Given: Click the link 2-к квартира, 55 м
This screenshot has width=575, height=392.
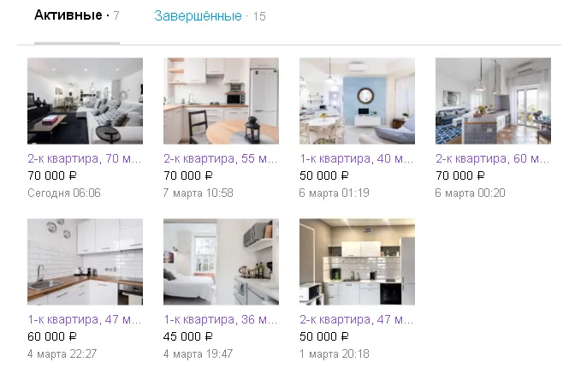Looking at the screenshot, I should pos(221,158).
